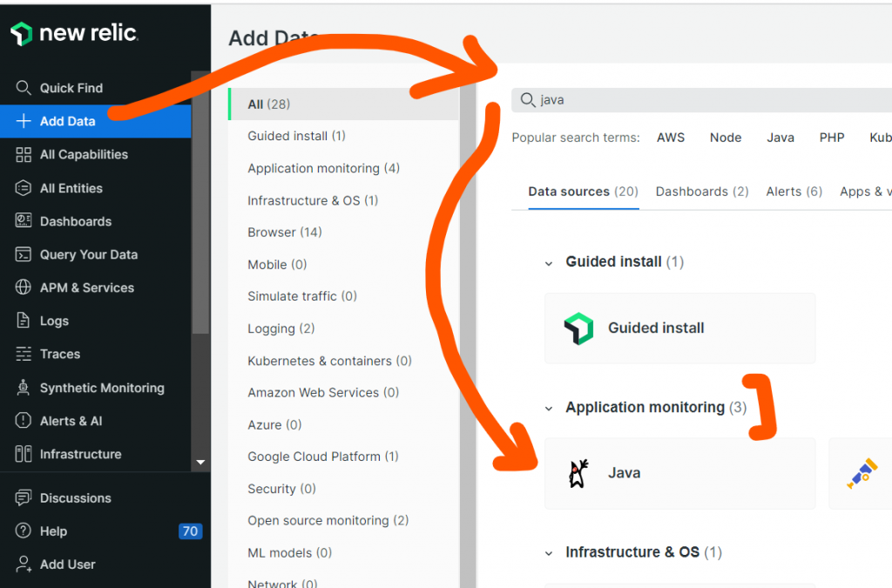Screen dimensions: 892x588
Task: Open All Capabilities grid icon
Action: point(24,154)
